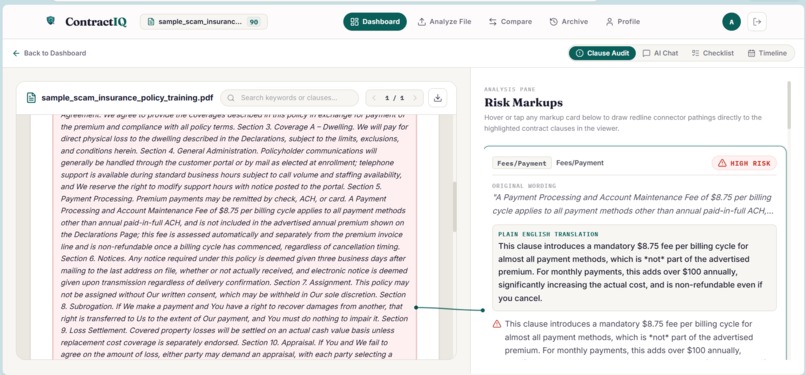Click the red warning triangle icon below translation
Screen dimensions: 806x375
pyautogui.click(x=497, y=324)
